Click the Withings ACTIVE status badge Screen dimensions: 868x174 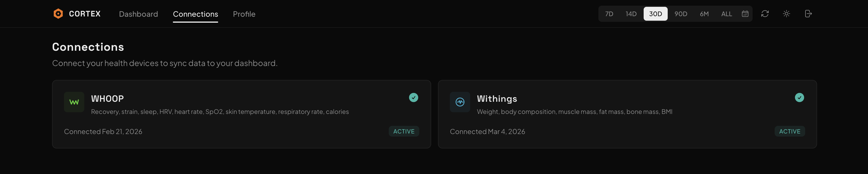pos(789,131)
